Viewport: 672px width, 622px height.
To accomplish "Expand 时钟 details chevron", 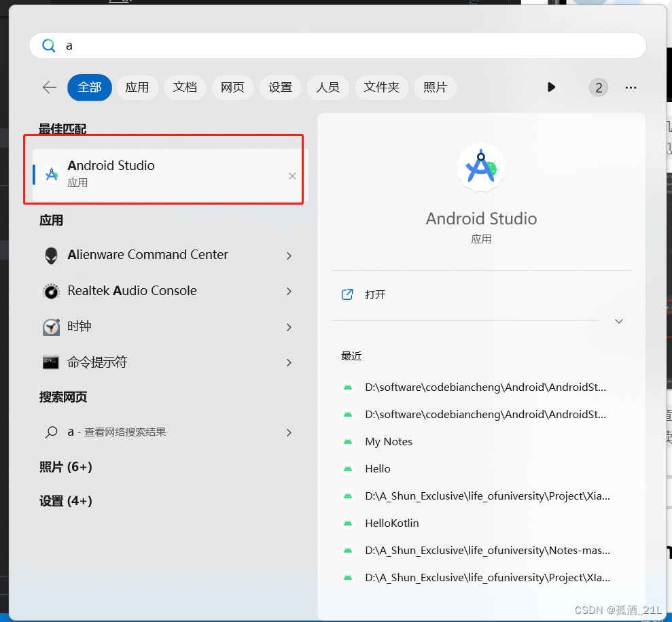I will coord(289,328).
